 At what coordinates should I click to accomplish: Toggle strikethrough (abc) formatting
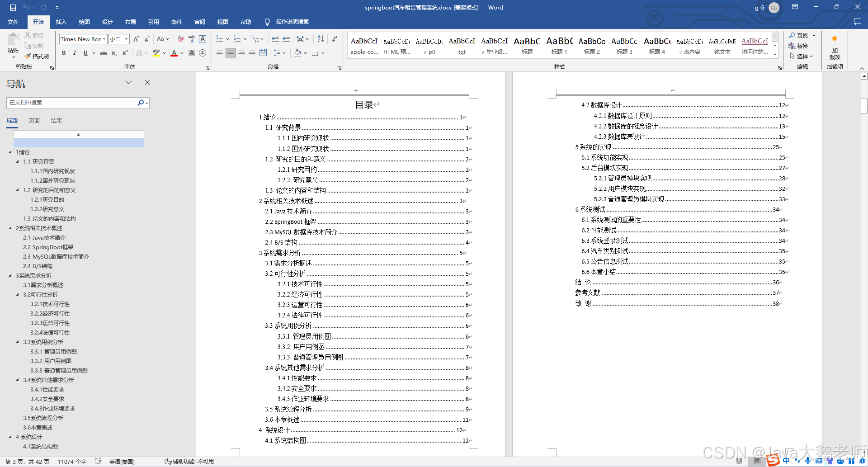click(104, 53)
